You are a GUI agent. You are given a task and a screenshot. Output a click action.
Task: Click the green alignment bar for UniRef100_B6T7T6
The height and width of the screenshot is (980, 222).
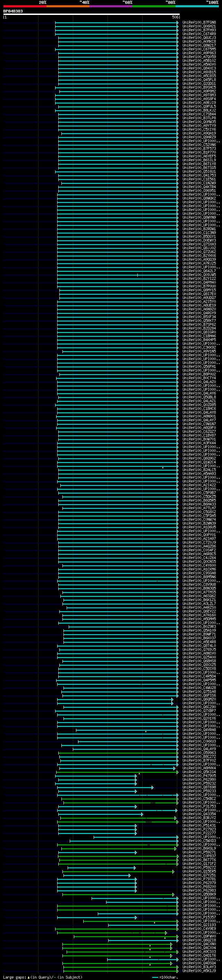coord(119,860)
